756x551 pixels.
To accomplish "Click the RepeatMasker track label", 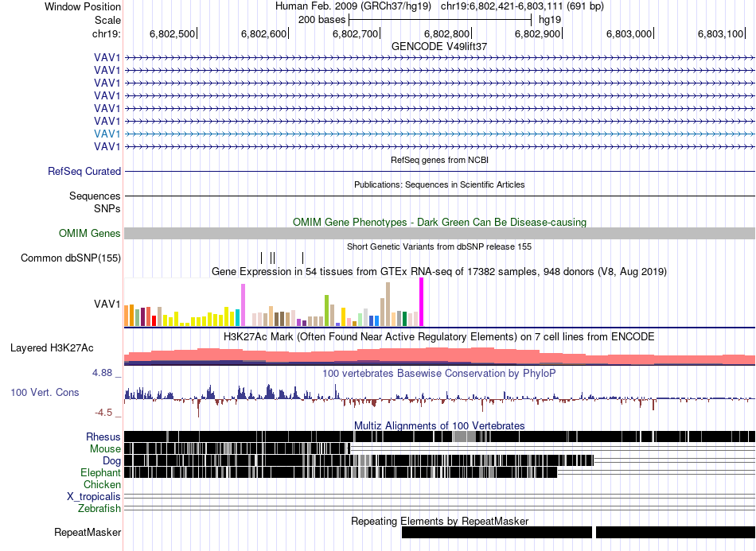I will click(x=88, y=533).
